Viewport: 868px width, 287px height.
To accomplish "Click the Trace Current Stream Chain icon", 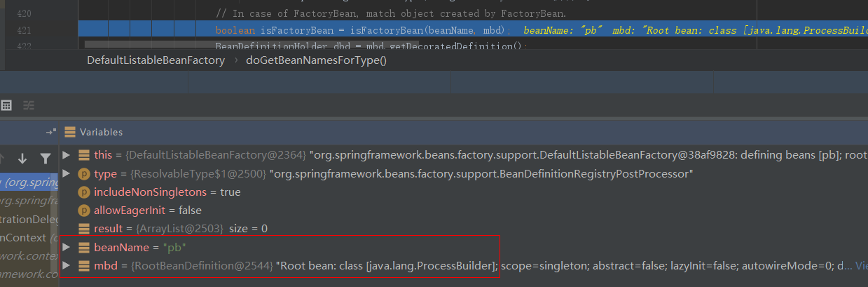I will point(29,105).
